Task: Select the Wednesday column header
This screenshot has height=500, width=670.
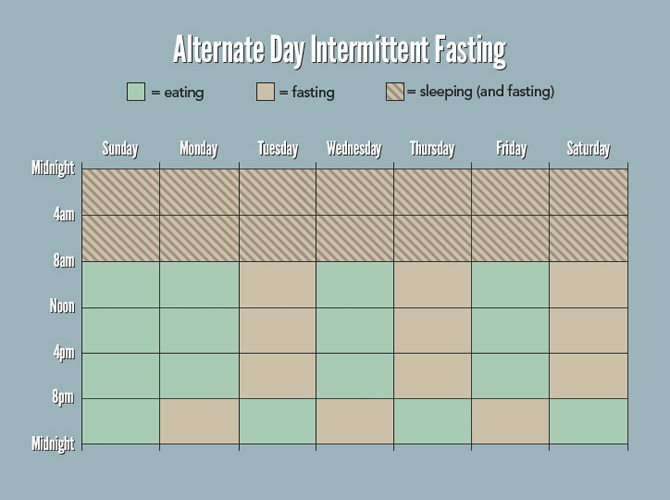Action: [x=354, y=149]
